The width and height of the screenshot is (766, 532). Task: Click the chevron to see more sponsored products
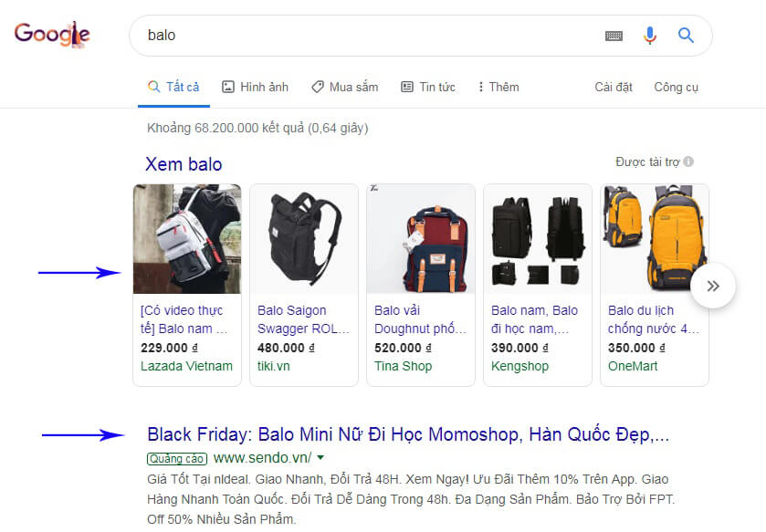pyautogui.click(x=713, y=286)
